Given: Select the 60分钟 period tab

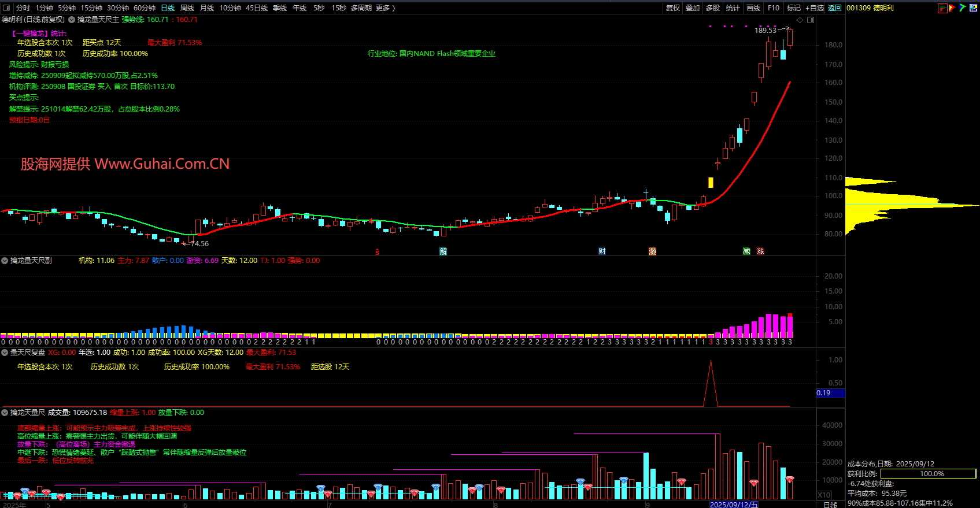Looking at the screenshot, I should coord(145,8).
